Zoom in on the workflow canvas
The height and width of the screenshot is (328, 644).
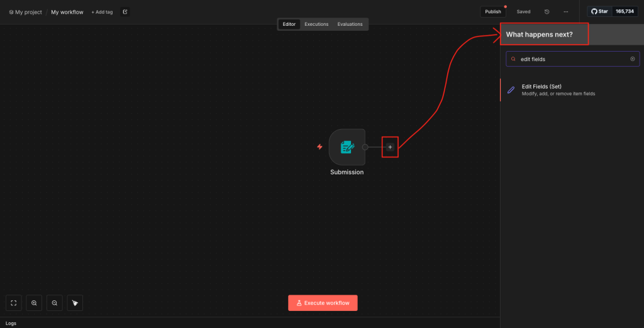[34, 303]
